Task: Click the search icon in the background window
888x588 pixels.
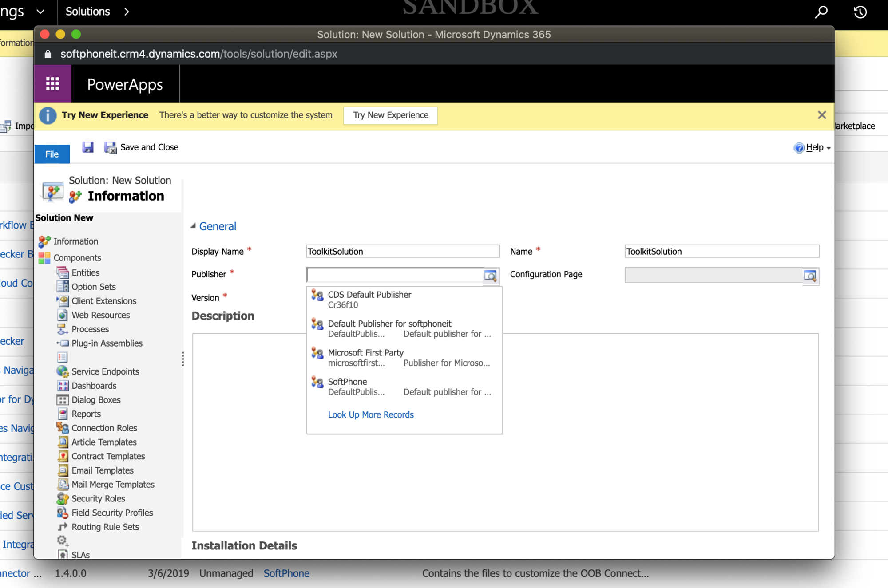Action: [821, 12]
